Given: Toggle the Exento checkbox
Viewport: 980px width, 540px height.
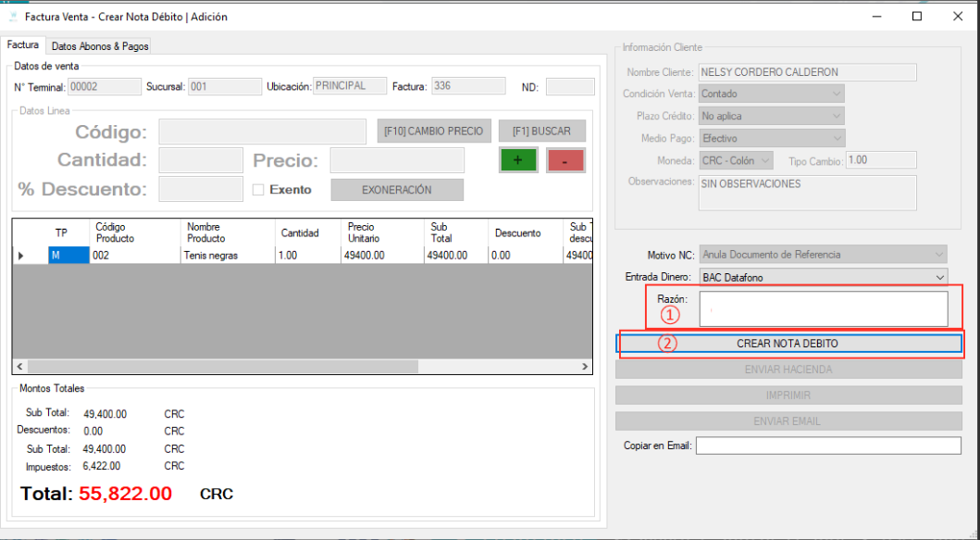Looking at the screenshot, I should tap(258, 190).
